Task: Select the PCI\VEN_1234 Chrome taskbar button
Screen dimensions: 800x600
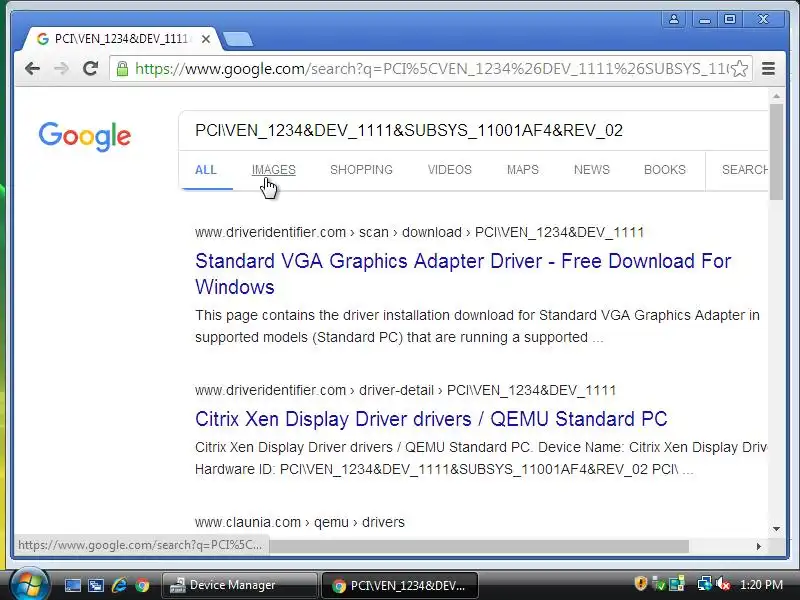Action: pyautogui.click(x=399, y=585)
